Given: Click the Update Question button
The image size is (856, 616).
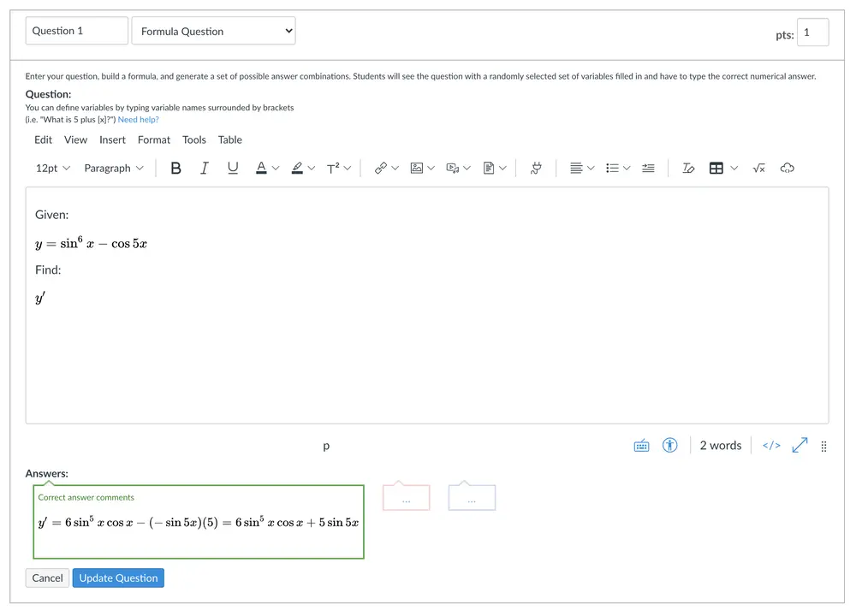Looking at the screenshot, I should (x=118, y=577).
